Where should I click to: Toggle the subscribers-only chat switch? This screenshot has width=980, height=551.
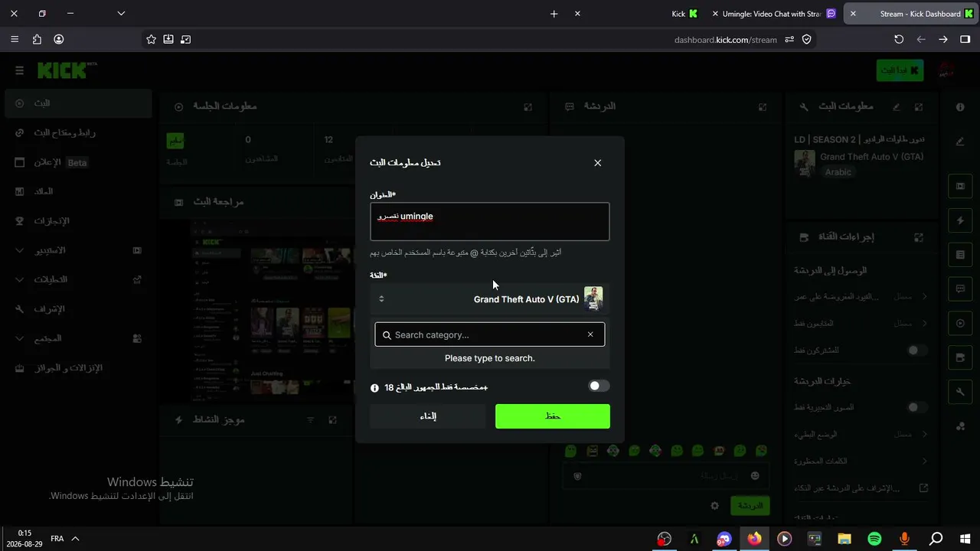(916, 350)
